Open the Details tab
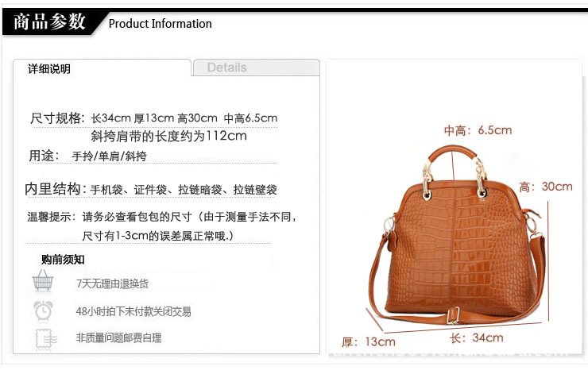This screenshot has height=374, width=588. click(257, 67)
